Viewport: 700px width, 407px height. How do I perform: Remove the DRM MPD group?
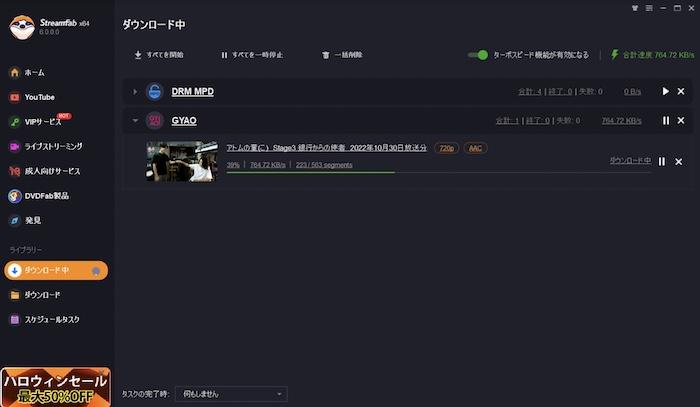pos(681,91)
